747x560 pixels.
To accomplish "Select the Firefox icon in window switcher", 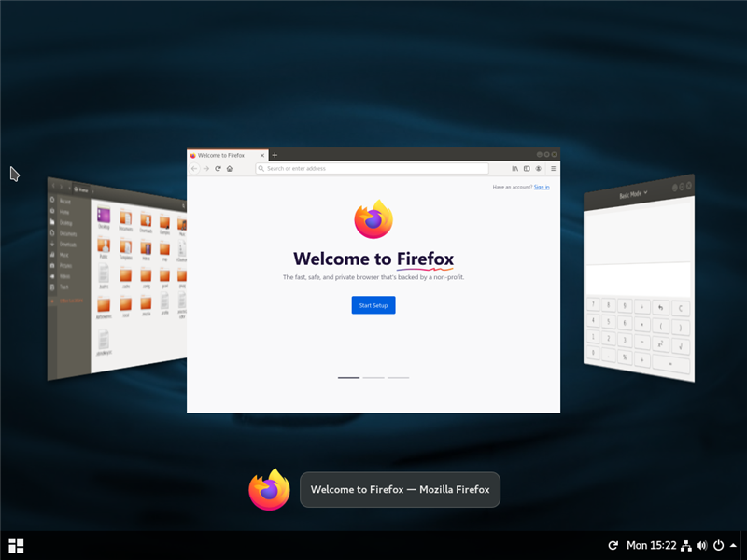I will [269, 489].
